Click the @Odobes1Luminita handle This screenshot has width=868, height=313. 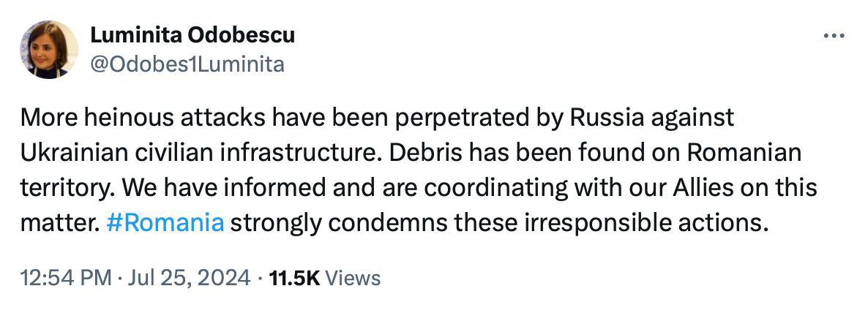tap(187, 64)
